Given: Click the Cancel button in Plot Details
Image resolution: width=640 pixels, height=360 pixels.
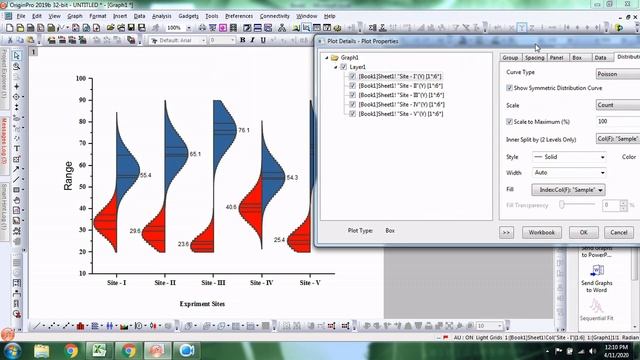Looking at the screenshot, I should click(x=619, y=232).
